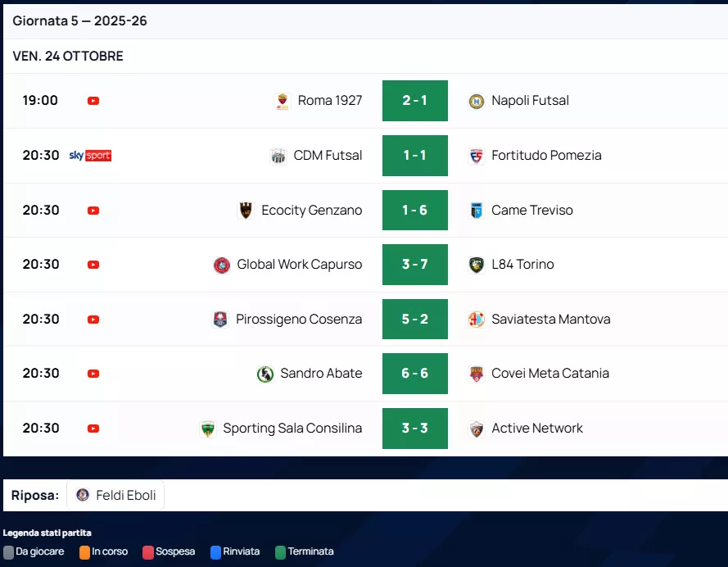The image size is (728, 567).
Task: Click the Covei Meta Catania crest
Action: (x=476, y=374)
